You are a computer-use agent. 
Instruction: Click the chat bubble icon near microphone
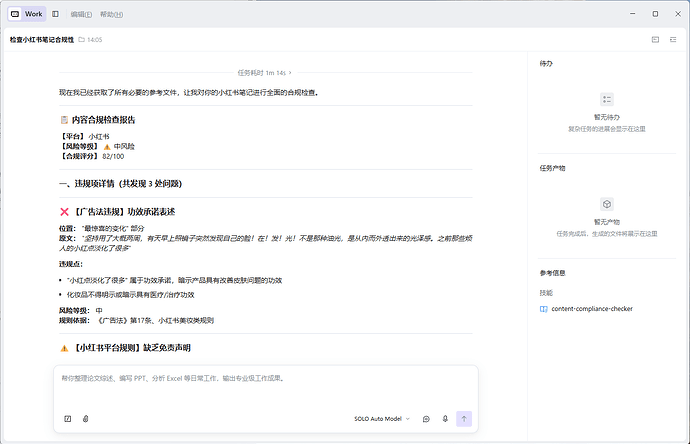[x=426, y=419]
